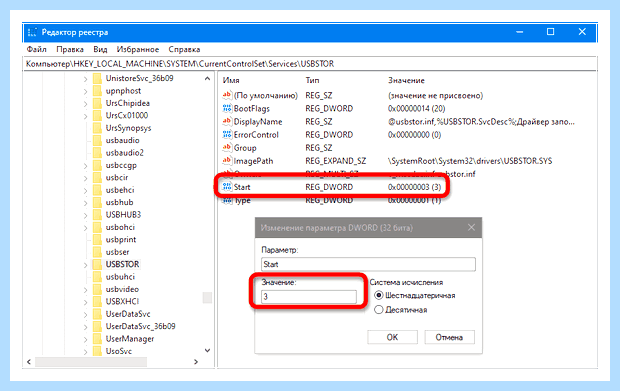Click the usbvideo folder icon
Screen dimensions: 620x391
click(97, 289)
